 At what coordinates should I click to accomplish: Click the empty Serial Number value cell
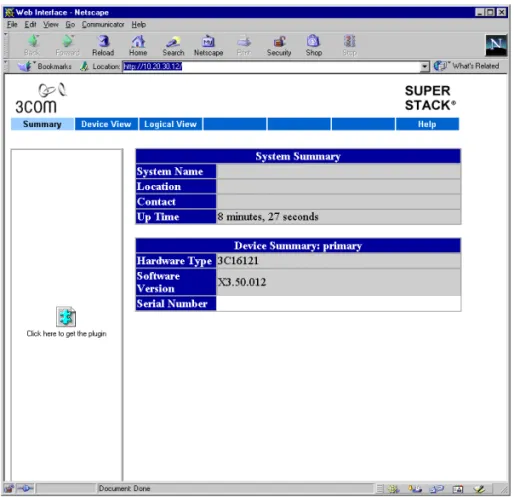[x=338, y=304]
